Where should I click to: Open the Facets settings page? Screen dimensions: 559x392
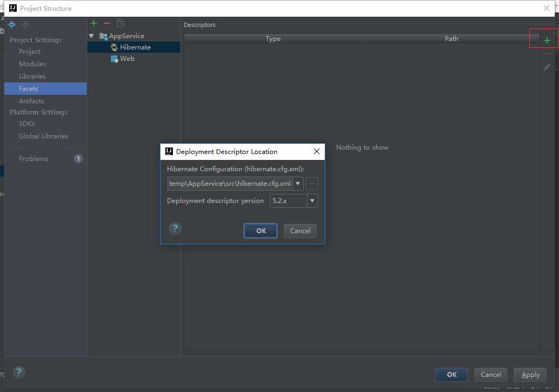click(x=46, y=89)
